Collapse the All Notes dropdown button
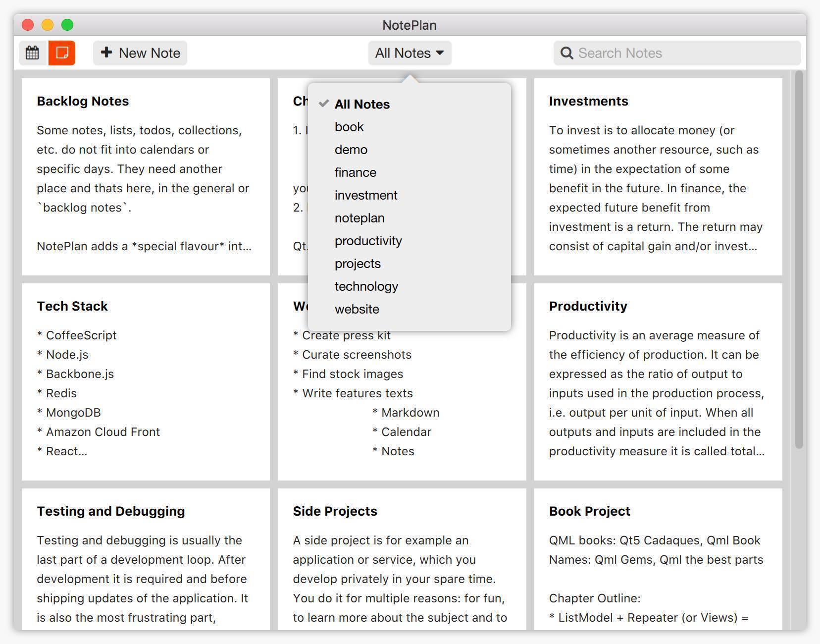This screenshot has height=644, width=820. tap(410, 53)
